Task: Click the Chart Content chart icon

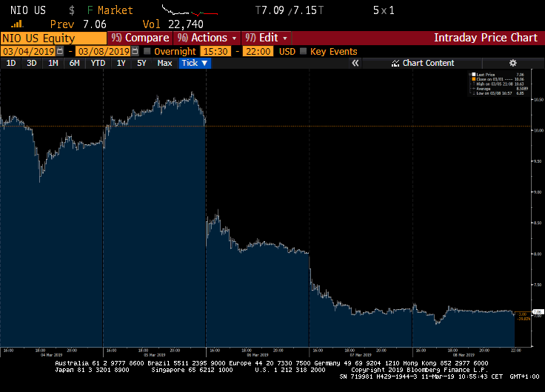Action: (x=395, y=63)
